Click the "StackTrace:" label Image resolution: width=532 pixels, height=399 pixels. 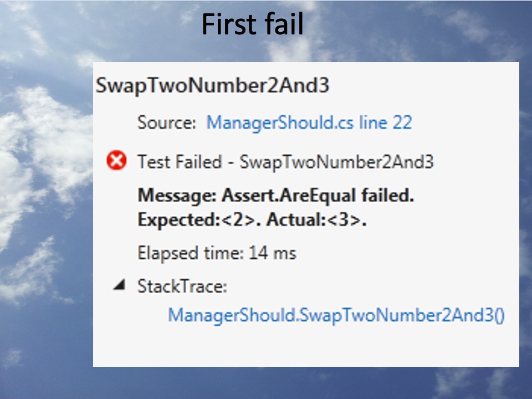point(182,287)
